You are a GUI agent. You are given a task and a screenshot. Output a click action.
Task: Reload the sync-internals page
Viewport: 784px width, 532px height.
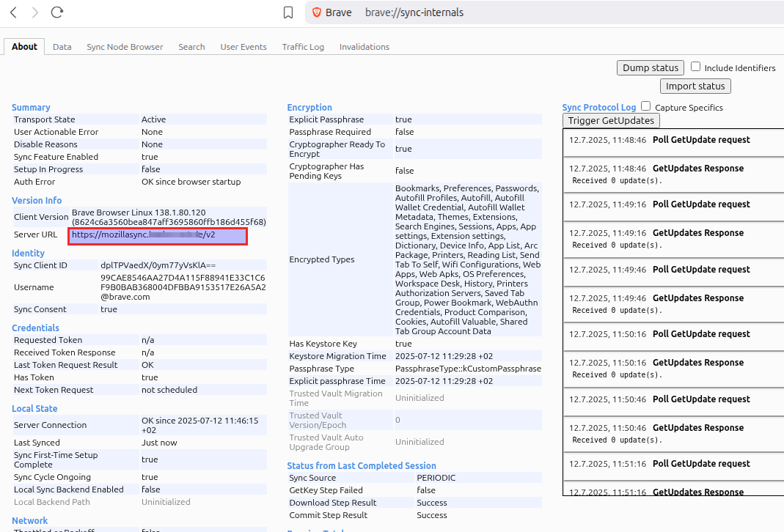tap(56, 12)
